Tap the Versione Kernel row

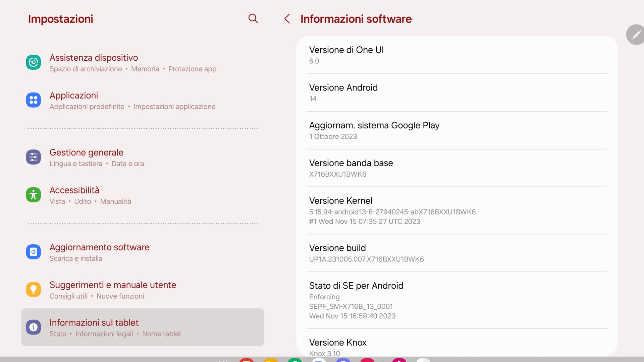457,210
